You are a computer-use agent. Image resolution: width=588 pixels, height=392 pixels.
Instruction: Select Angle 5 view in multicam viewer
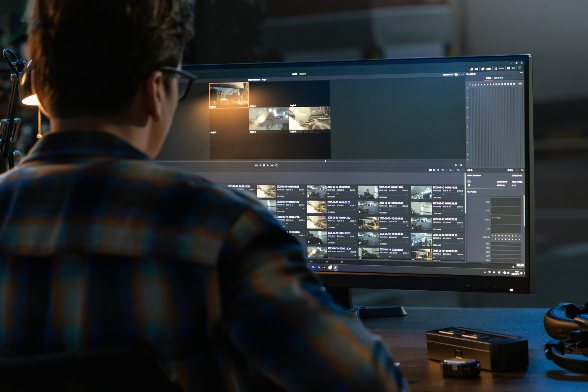(x=269, y=120)
